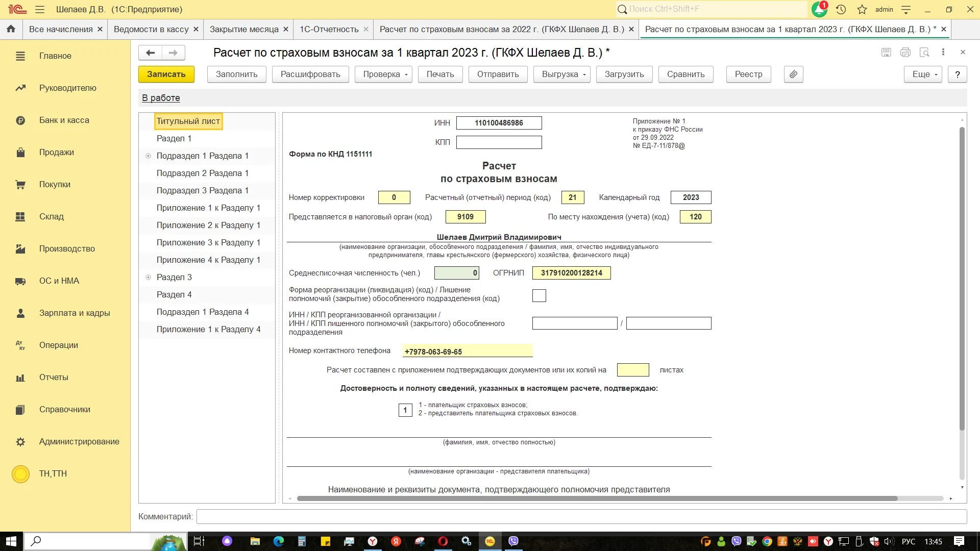The width and height of the screenshot is (980, 551).
Task: Click the save diskette icon
Action: (886, 53)
